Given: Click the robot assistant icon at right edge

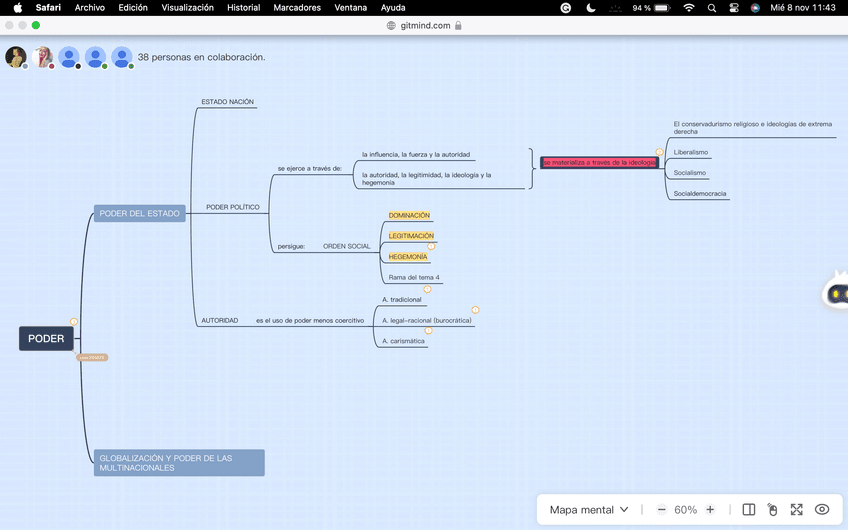Looking at the screenshot, I should pos(836,294).
